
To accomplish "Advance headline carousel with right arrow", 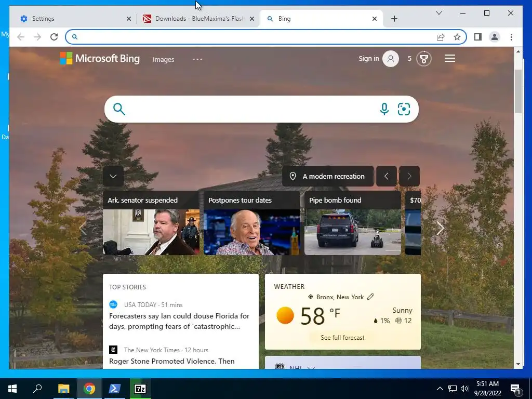I will pyautogui.click(x=440, y=229).
